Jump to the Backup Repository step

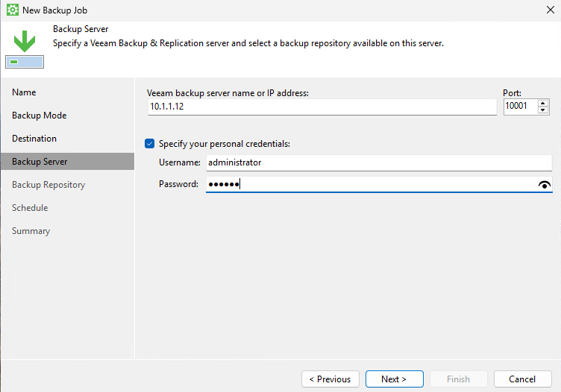tap(48, 185)
